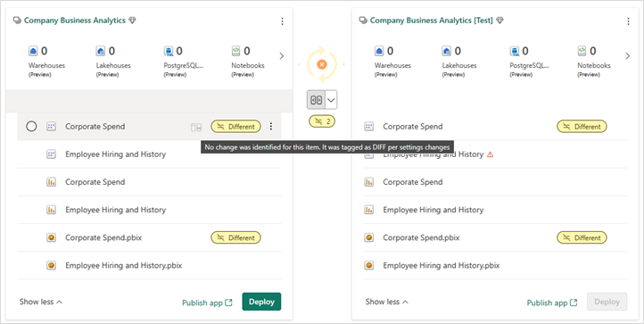The image size is (644, 324).
Task: Click Different badge on Corporate Spend left row
Action: point(235,127)
